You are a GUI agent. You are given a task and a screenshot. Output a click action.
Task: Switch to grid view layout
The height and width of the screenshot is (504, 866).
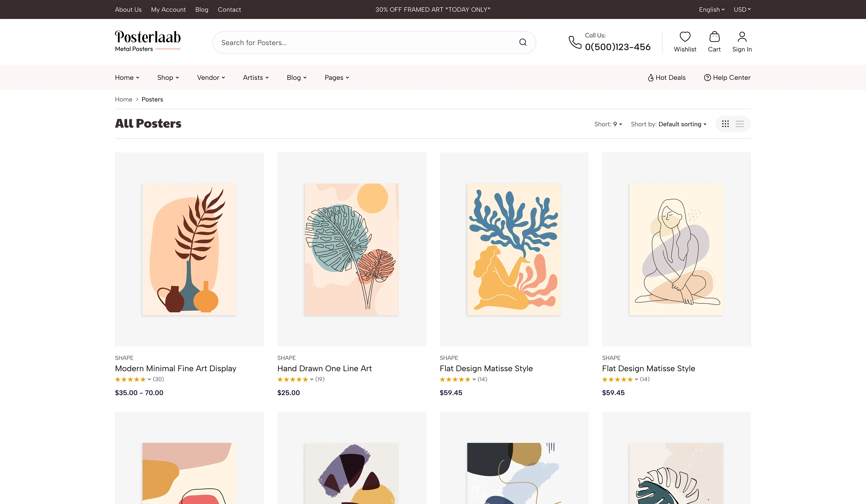[725, 124]
